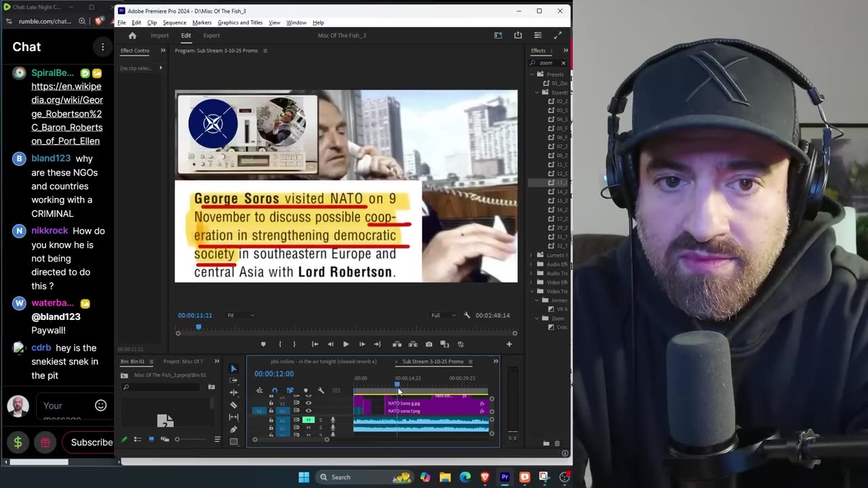This screenshot has width=868, height=488.
Task: Click Add Marker in Program monitor
Action: coord(263,344)
